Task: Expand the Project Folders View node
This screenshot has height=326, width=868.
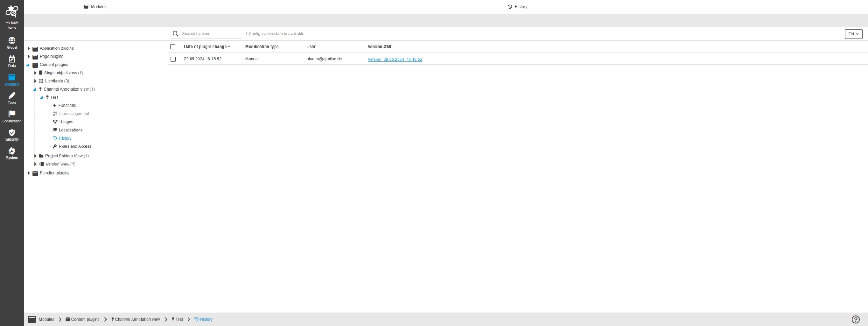Action: point(35,156)
